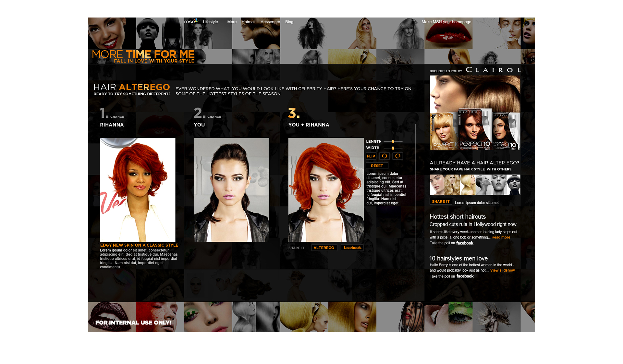Screen dimensions: 623x364
Task: Open the Hottest short haircuts article heading
Action: point(458,217)
